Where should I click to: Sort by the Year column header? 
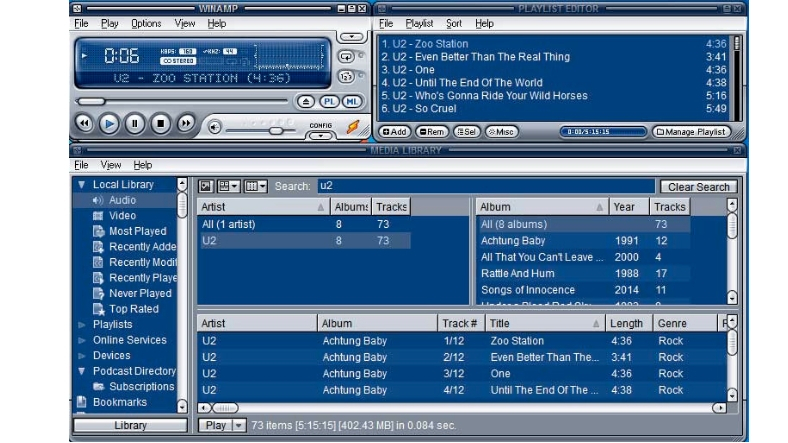pos(629,207)
